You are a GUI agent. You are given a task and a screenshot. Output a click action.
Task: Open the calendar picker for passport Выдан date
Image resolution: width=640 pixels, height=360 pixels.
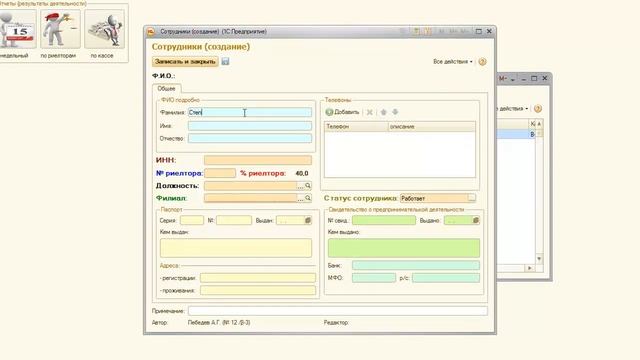[308, 220]
